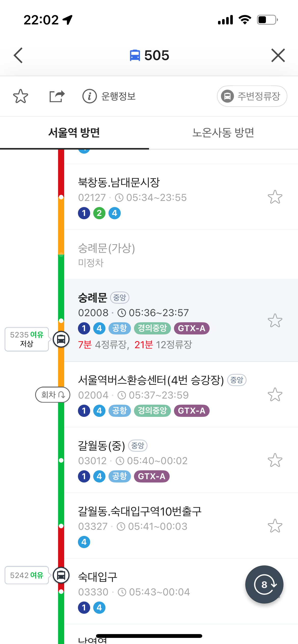Favorite the 북창동.남대문시장 stop
The width and height of the screenshot is (298, 644).
coord(275,197)
